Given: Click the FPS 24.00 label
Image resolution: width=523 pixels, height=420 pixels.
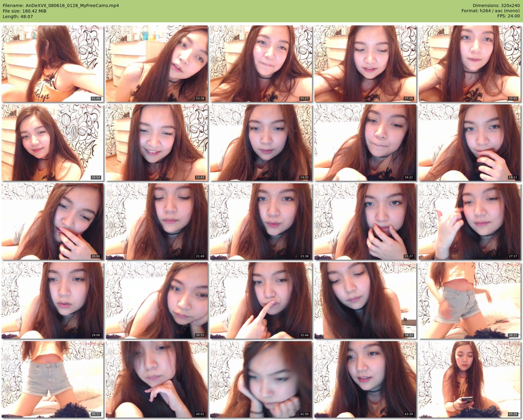Looking at the screenshot, I should (508, 16).
